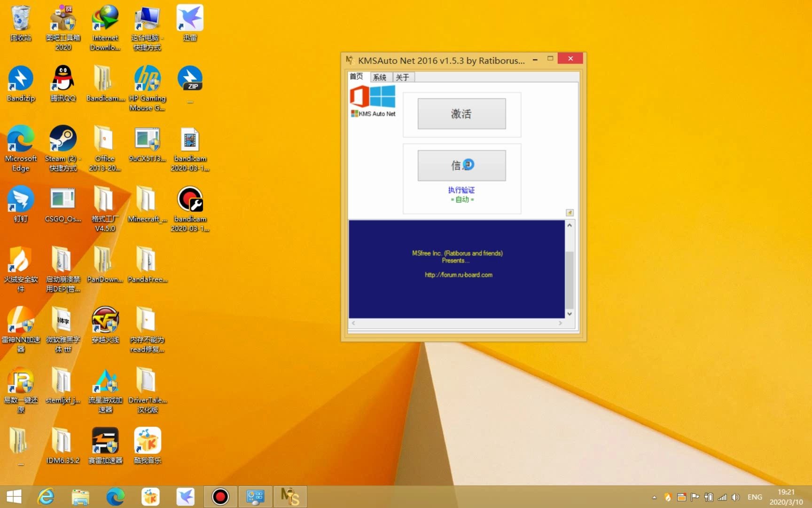Viewport: 812px width, 508px height.
Task: Select the Bandizip desktop icon
Action: (21, 84)
